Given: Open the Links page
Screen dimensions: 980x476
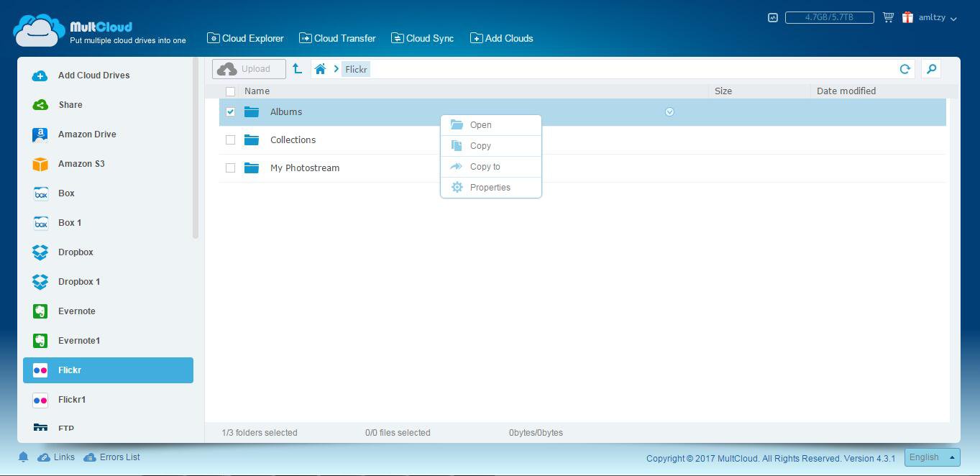Looking at the screenshot, I should tap(56, 457).
